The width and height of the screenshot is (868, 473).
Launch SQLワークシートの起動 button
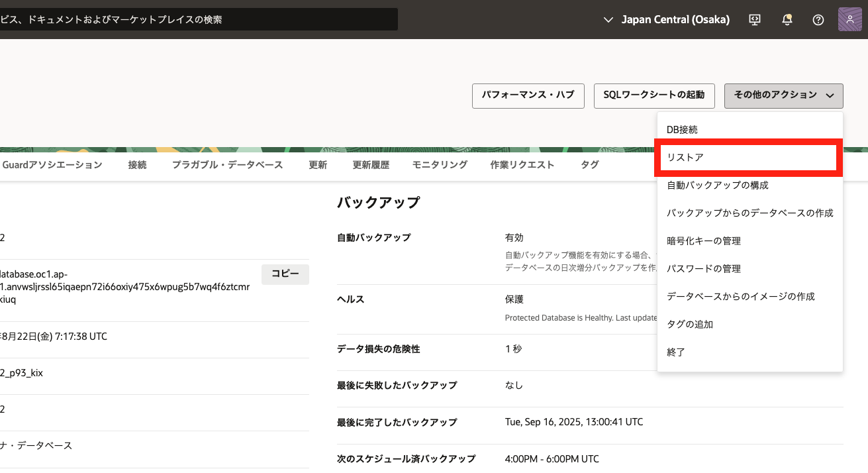(x=653, y=95)
